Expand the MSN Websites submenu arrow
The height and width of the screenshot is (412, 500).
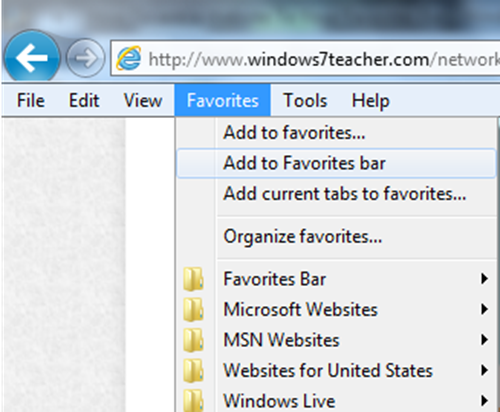(484, 340)
